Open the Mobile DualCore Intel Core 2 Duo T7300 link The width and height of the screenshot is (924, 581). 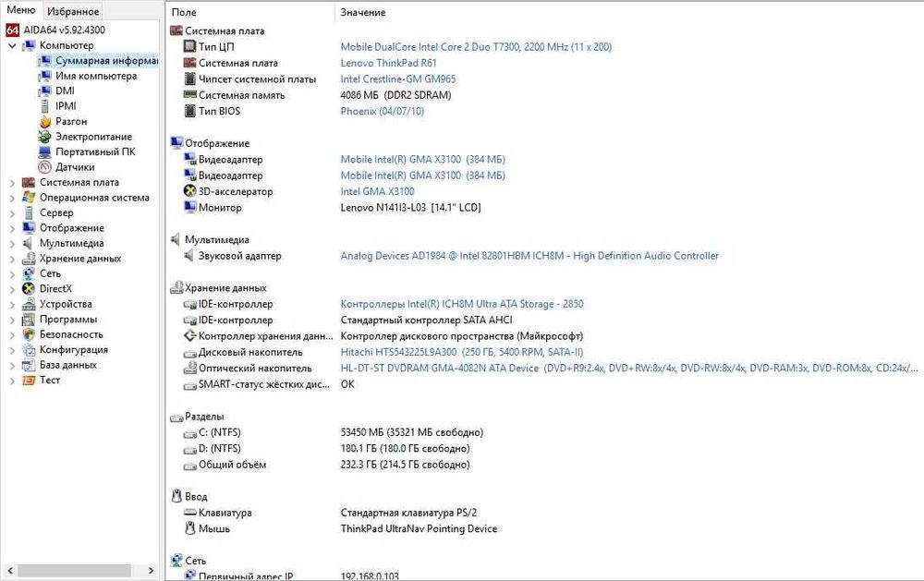coord(476,47)
